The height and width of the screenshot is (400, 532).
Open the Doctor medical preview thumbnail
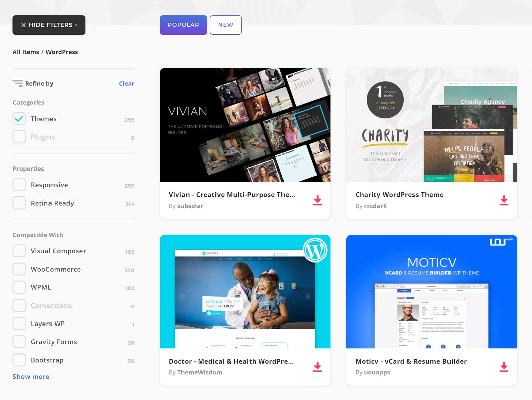(245, 291)
